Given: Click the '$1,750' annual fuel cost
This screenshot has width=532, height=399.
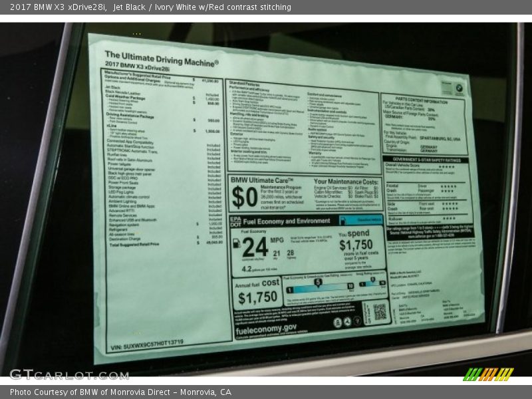Looking at the screenshot, I should coord(257,297).
